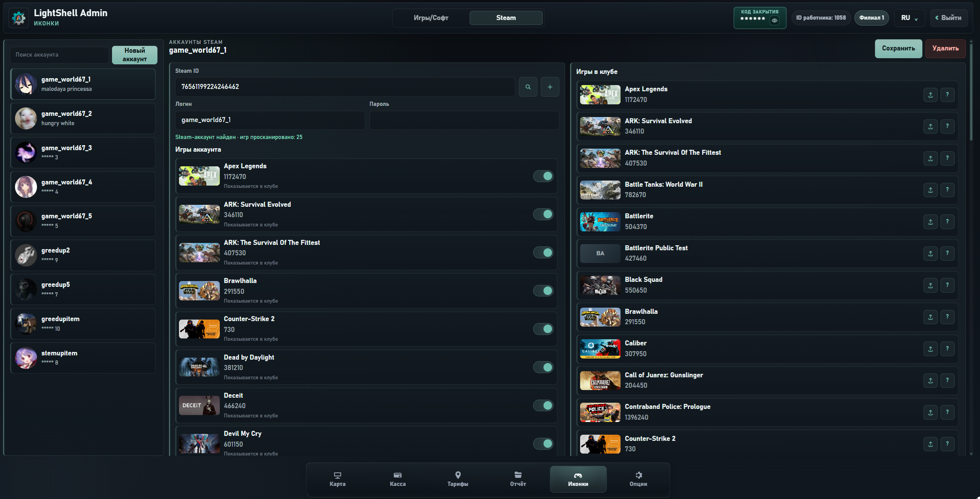This screenshot has width=980, height=499.
Task: Click the Выйти logout button
Action: click(x=948, y=18)
